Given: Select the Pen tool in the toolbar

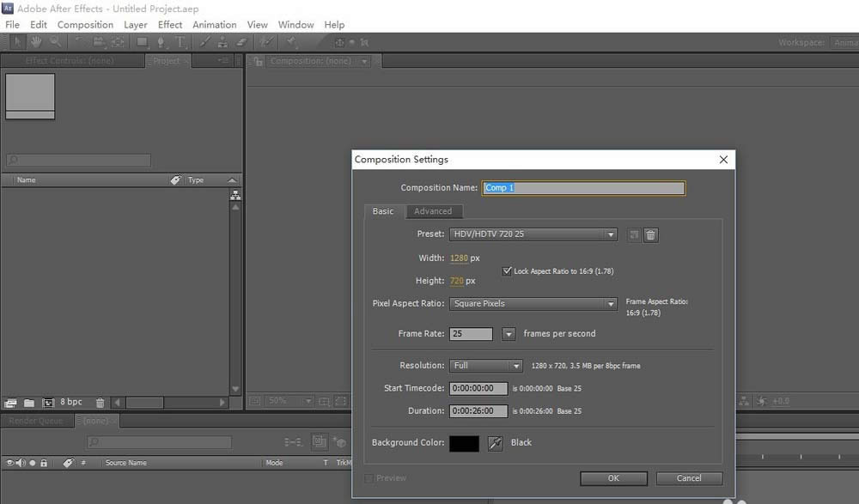Looking at the screenshot, I should tap(161, 42).
